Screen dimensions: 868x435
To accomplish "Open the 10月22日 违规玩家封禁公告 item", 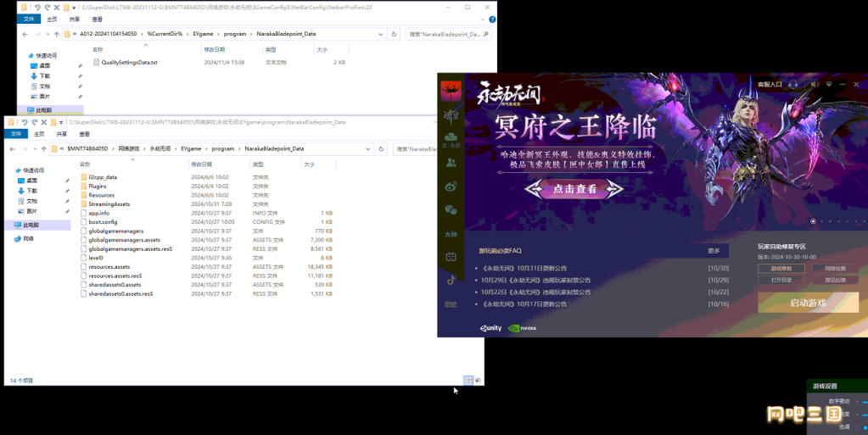I will click(x=535, y=292).
